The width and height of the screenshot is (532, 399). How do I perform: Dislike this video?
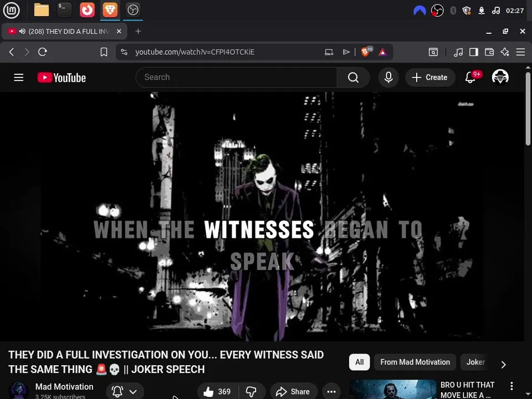[252, 392]
